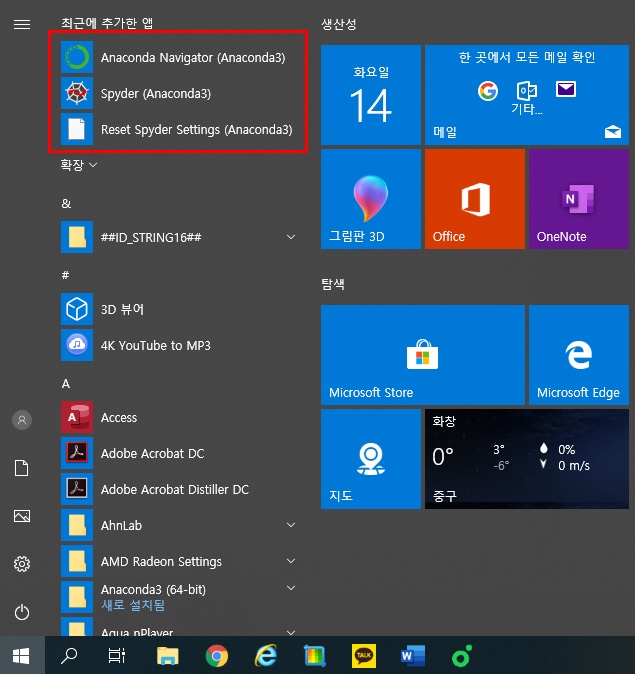Open taskbar Search magnifier
Image resolution: width=635 pixels, height=674 pixels.
tap(69, 656)
